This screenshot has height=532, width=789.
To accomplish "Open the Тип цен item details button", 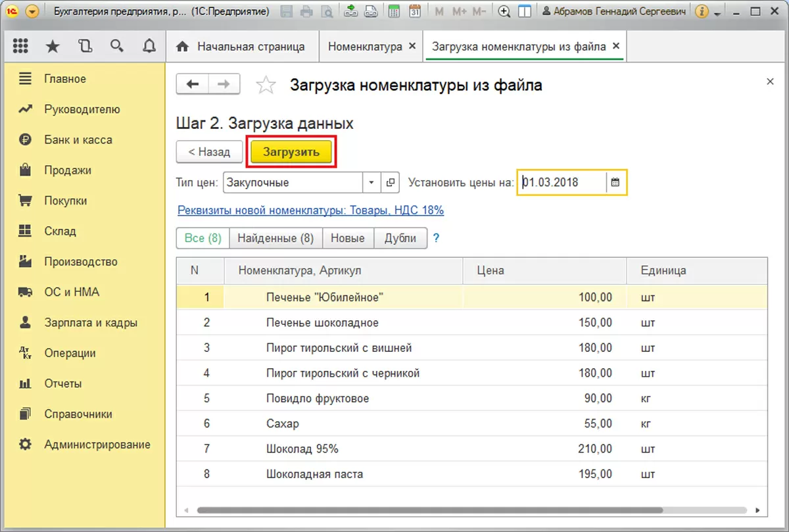I will point(391,183).
